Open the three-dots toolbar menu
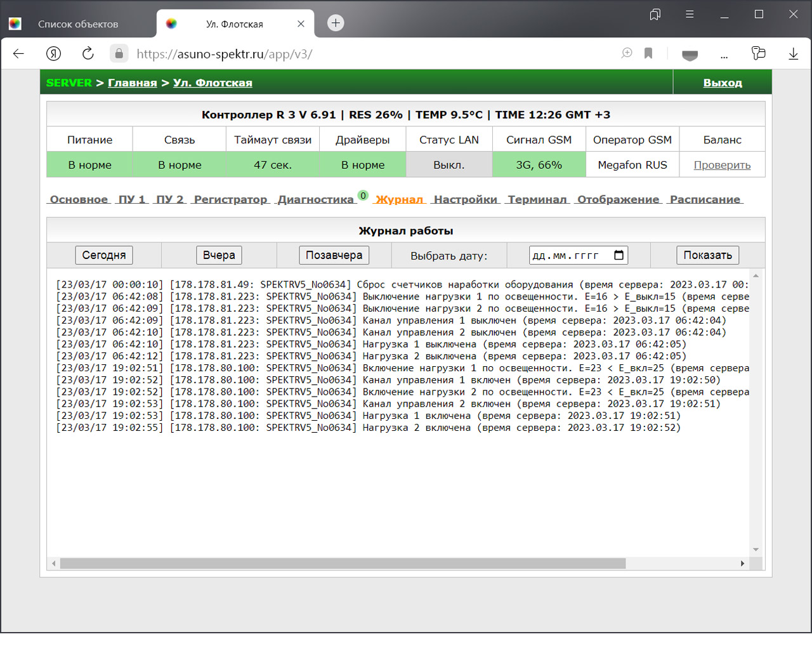The width and height of the screenshot is (812, 646). tap(724, 57)
